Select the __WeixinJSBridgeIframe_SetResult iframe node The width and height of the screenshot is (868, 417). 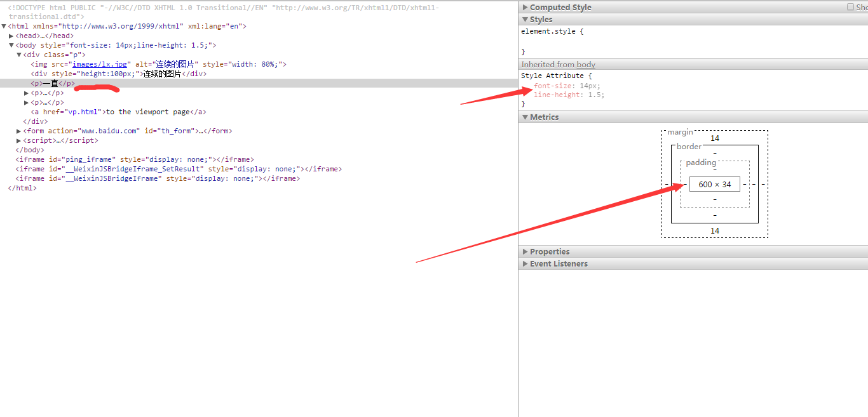[179, 169]
